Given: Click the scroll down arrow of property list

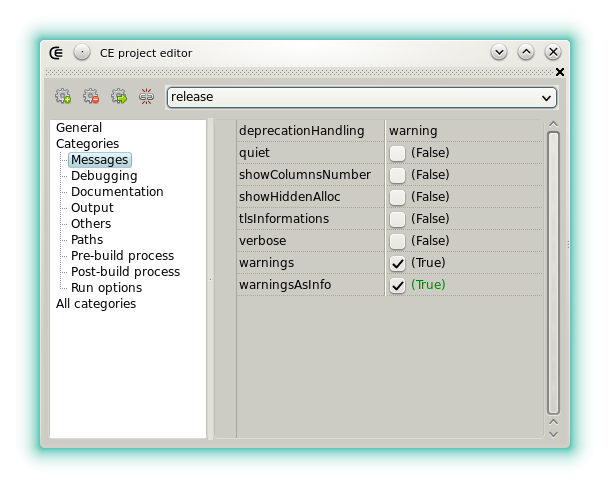Looking at the screenshot, I should tap(553, 433).
